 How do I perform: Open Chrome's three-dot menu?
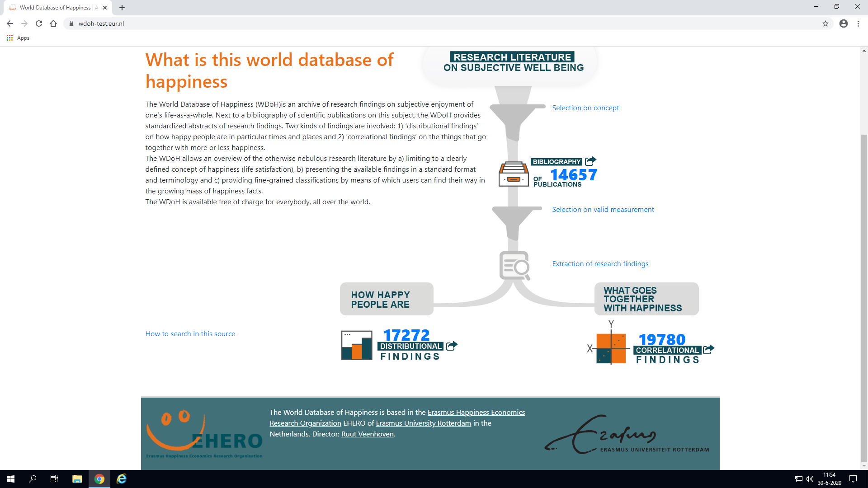pos(858,23)
